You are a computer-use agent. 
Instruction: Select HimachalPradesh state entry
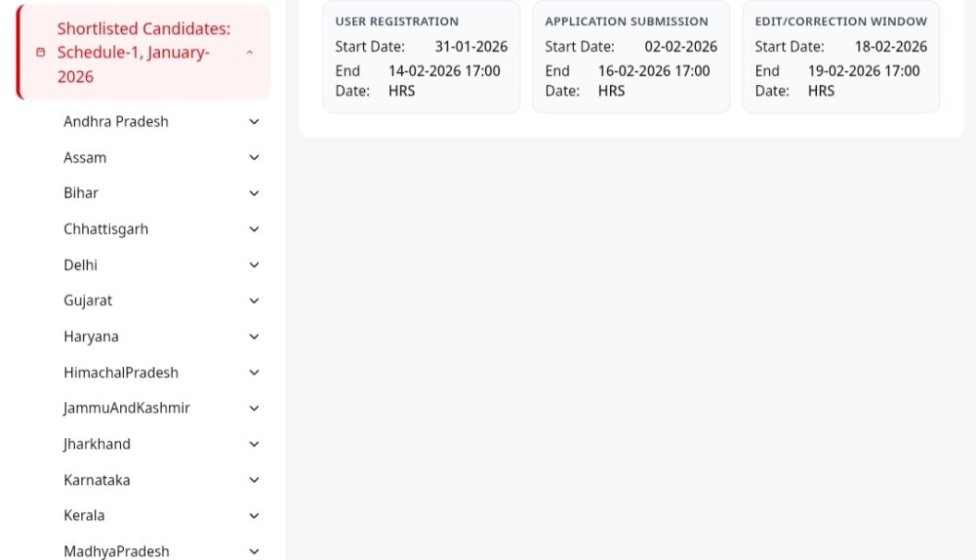click(121, 372)
